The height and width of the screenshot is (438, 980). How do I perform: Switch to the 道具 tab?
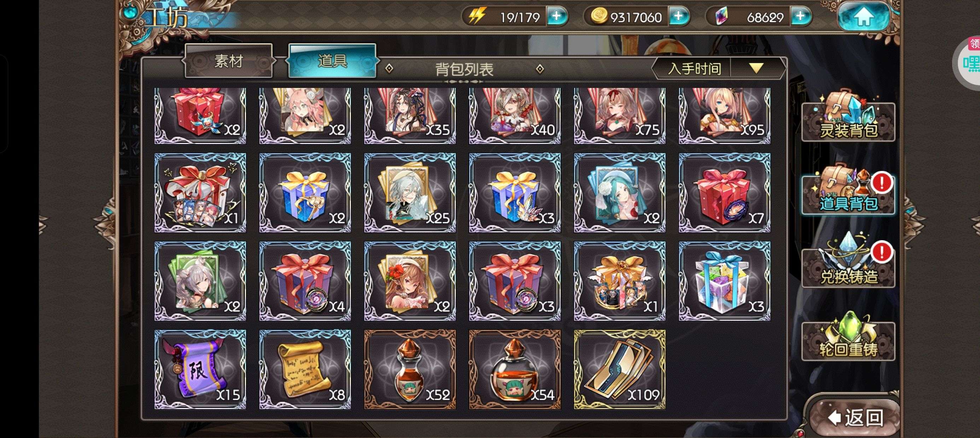332,61
